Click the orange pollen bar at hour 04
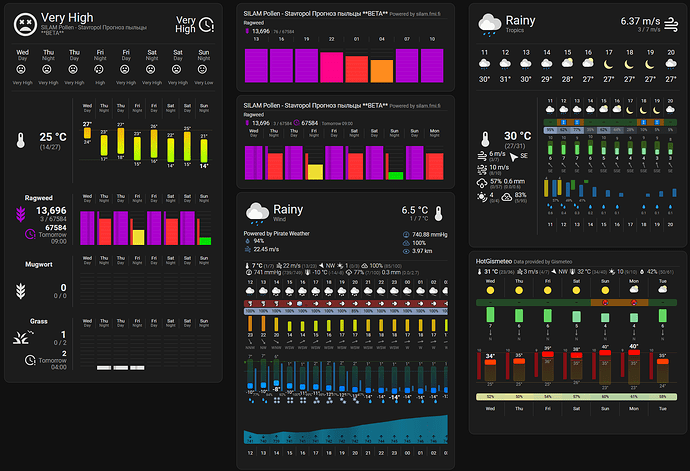Viewport: 690px width, 471px height. (x=382, y=71)
